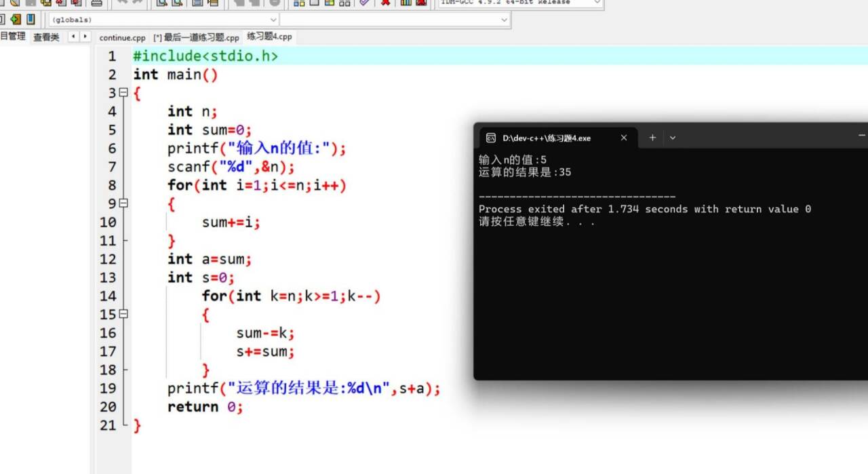Switch to the continue.cpp tab
The height and width of the screenshot is (474, 868).
(122, 38)
